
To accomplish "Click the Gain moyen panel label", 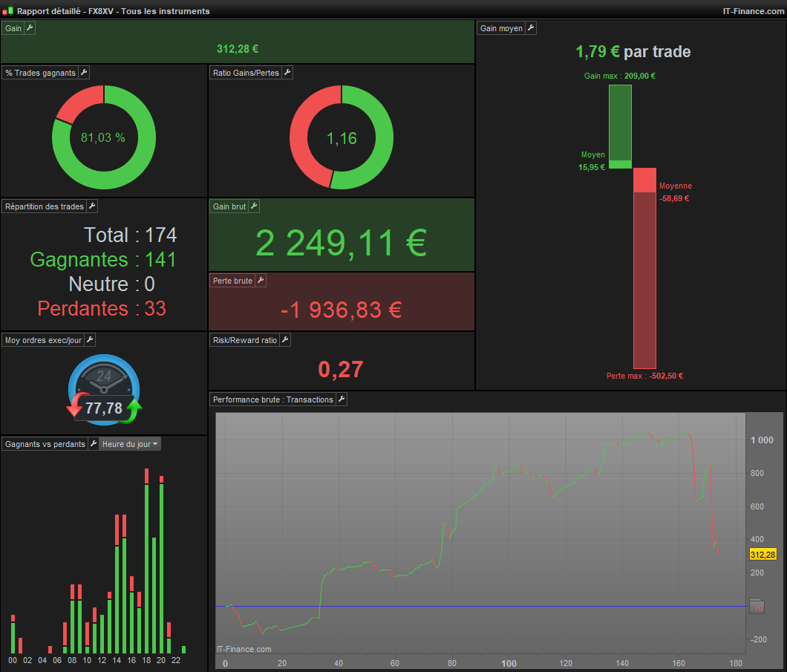I will pos(501,28).
